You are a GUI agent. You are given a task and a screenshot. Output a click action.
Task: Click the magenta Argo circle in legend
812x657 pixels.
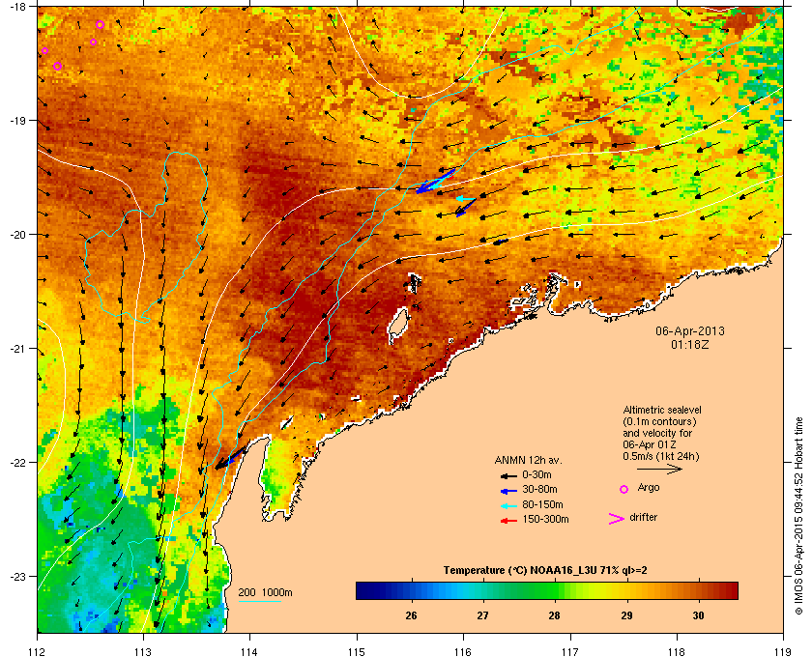coord(624,489)
